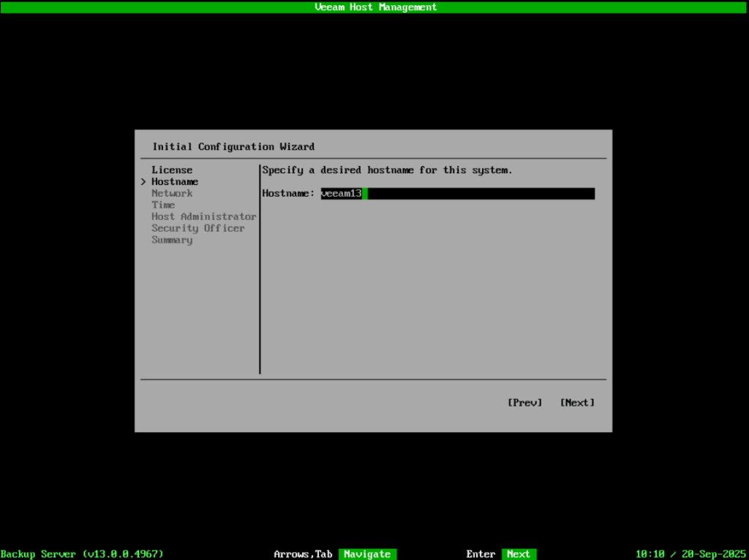Click the green Next hint in footer

pos(519,554)
